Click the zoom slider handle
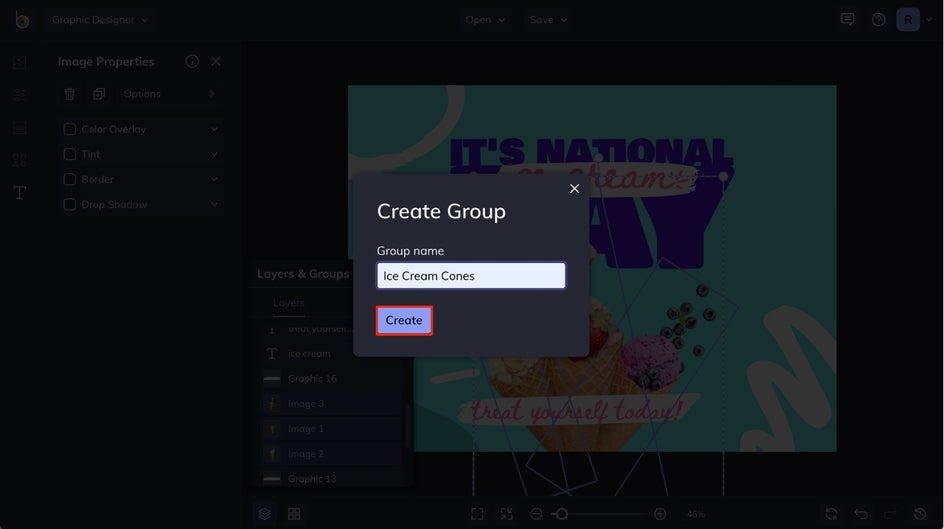Viewport: 944px width, 529px height. coord(561,514)
